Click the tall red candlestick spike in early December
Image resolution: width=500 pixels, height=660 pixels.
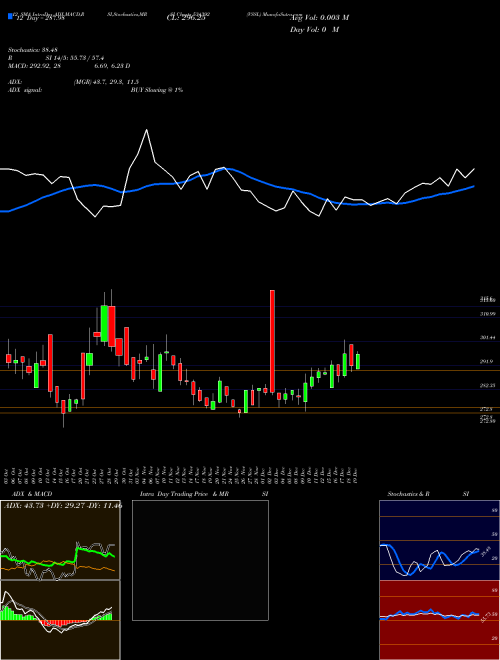click(272, 341)
